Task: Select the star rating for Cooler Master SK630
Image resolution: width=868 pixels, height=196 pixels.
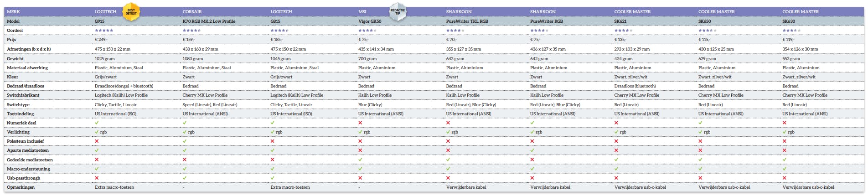Action: (791, 31)
